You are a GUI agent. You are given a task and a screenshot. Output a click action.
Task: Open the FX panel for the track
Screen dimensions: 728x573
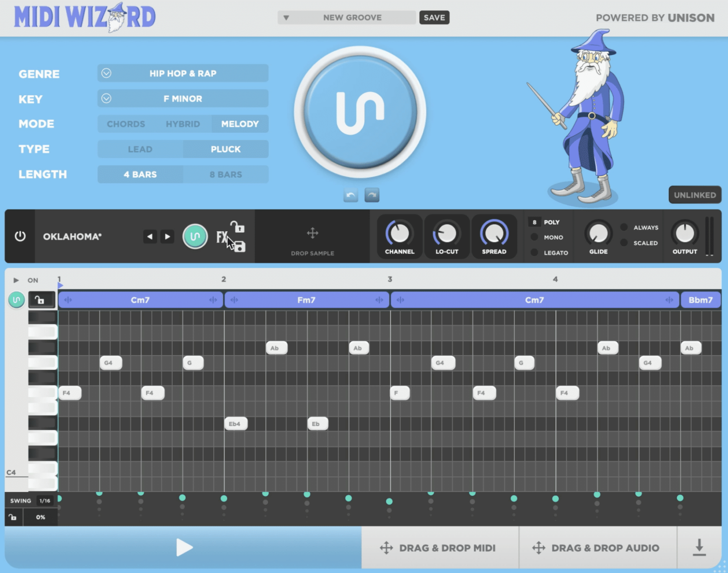[221, 236]
